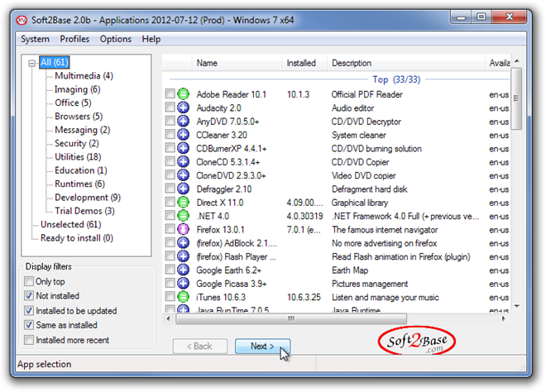The width and height of the screenshot is (546, 392).
Task: Collapse the All (61) tree node
Action: (x=32, y=64)
